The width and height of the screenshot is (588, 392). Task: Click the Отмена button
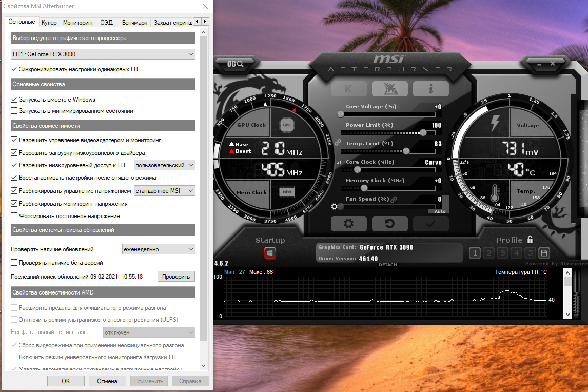107,381
